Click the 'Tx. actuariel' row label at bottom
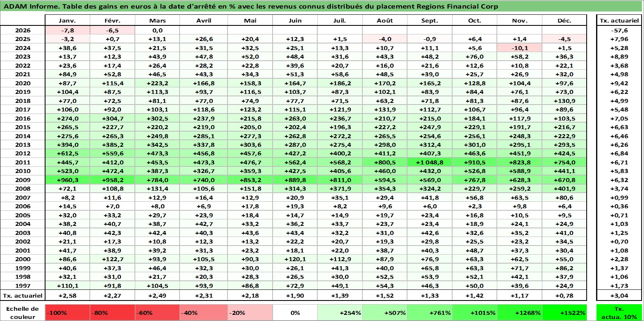 (23, 296)
